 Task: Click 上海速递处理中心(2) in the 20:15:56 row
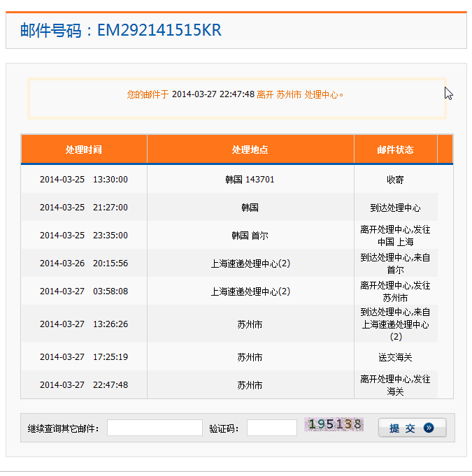pos(250,264)
